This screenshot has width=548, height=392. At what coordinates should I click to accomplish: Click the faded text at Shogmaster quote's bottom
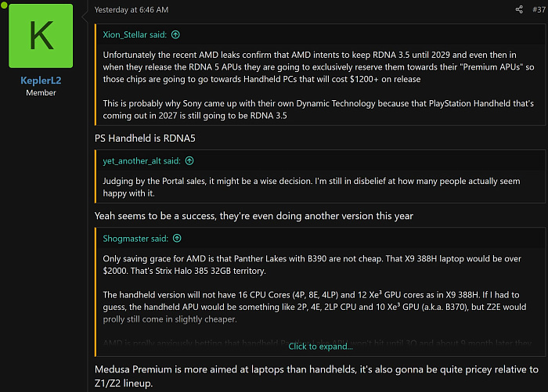click(x=196, y=343)
